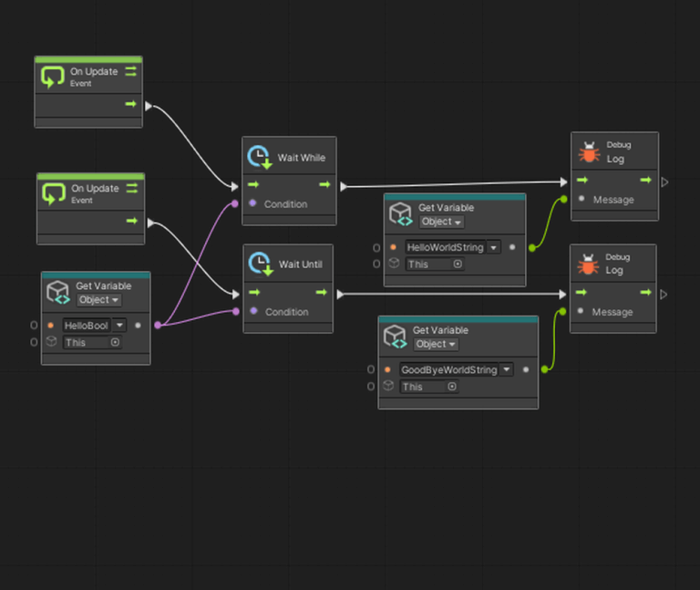The width and height of the screenshot is (700, 590).
Task: Click the GoodByeWorldString Get Variable cube icon
Action: click(396, 336)
